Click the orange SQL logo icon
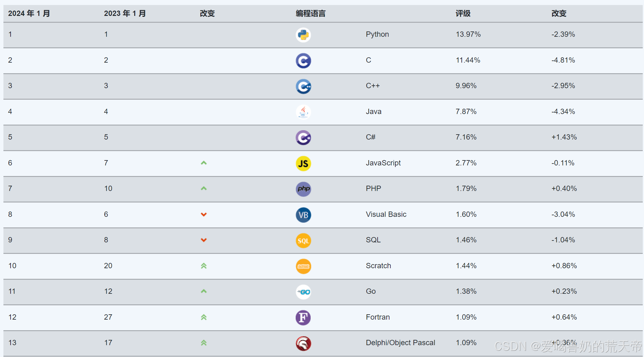 303,240
